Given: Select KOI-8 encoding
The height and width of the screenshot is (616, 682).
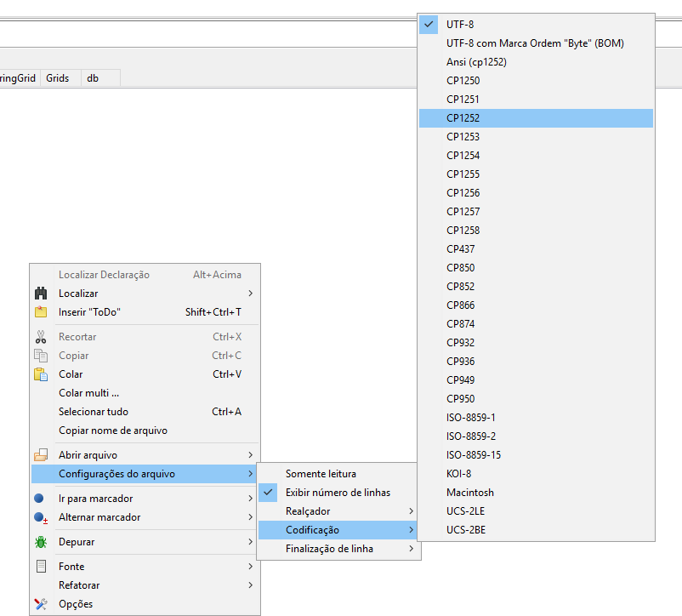Looking at the screenshot, I should point(536,473).
